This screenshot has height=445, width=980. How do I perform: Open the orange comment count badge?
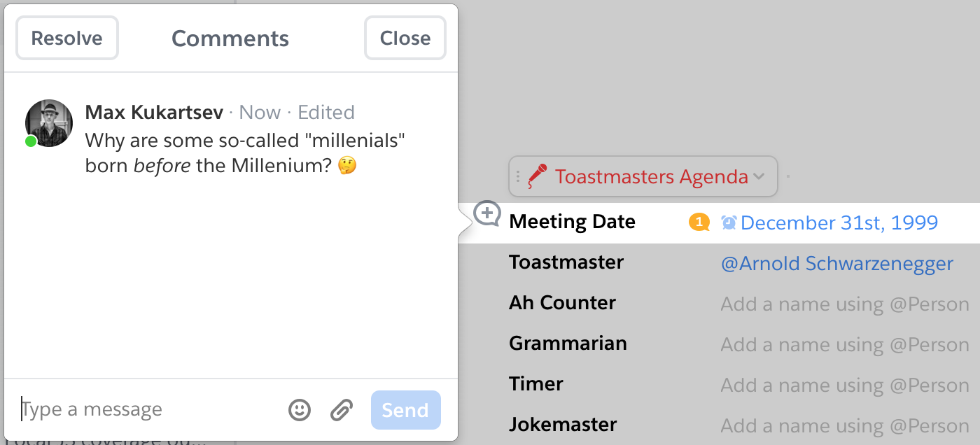point(699,222)
